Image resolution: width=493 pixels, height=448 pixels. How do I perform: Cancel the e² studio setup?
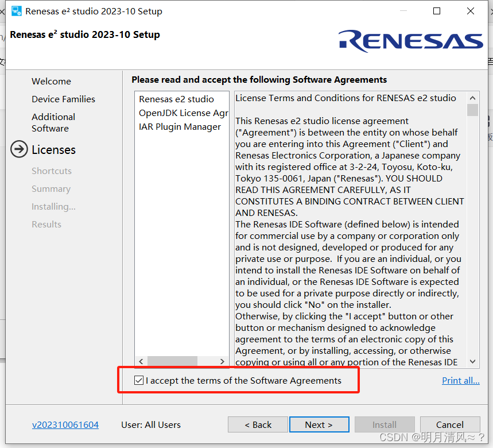click(x=450, y=424)
